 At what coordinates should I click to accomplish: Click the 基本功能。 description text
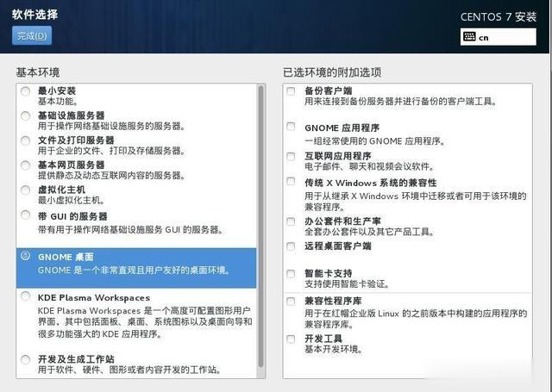tap(58, 102)
